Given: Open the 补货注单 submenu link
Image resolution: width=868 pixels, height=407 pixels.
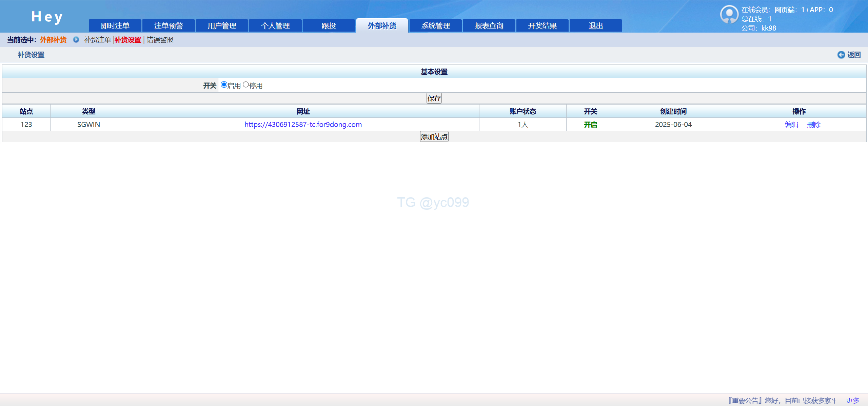Looking at the screenshot, I should 98,40.
